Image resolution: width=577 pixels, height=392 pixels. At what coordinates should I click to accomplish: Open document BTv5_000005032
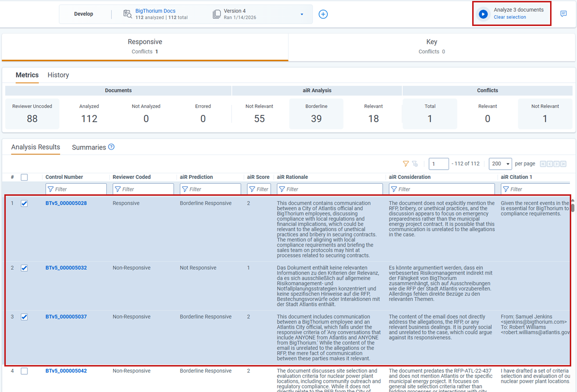tap(66, 268)
